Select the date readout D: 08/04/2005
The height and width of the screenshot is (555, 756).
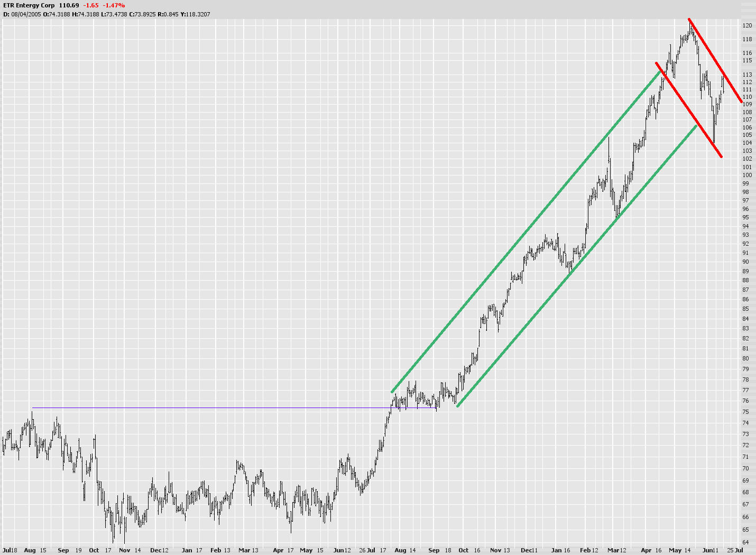tap(22, 14)
